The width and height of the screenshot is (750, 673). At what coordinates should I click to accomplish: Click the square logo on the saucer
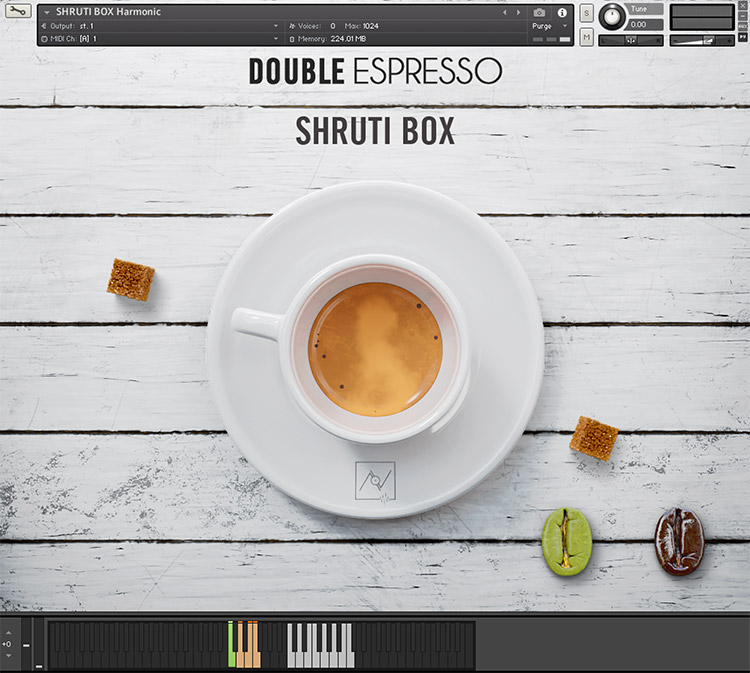point(375,481)
